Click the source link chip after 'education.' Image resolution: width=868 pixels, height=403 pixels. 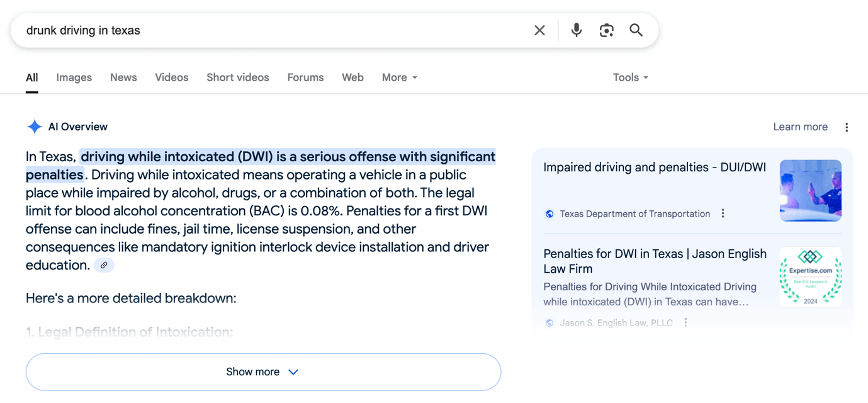[x=104, y=266]
